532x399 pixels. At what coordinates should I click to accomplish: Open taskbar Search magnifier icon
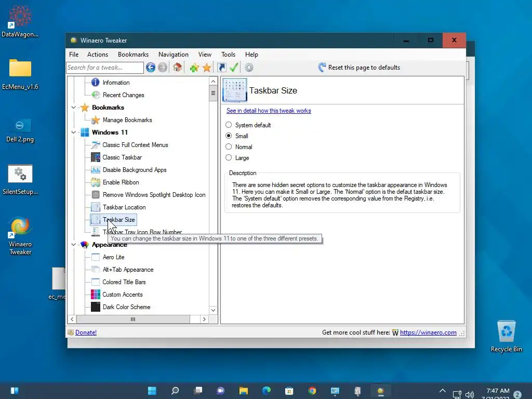(x=175, y=391)
